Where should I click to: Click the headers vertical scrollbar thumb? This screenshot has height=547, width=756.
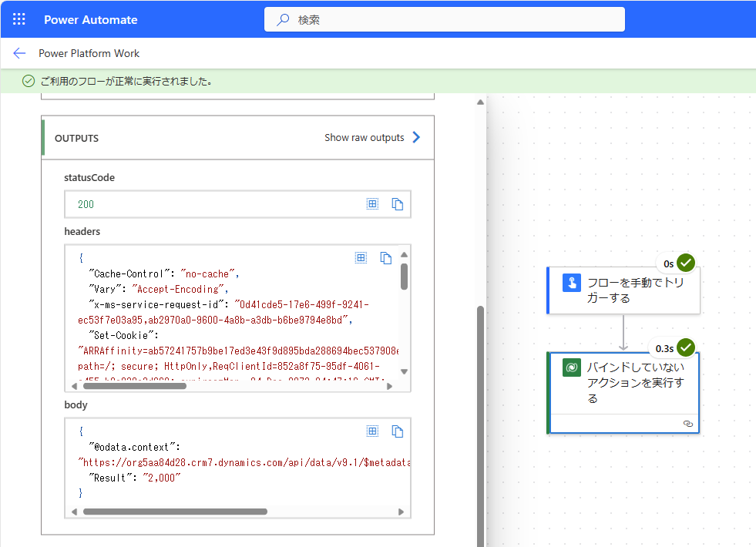pos(404,277)
